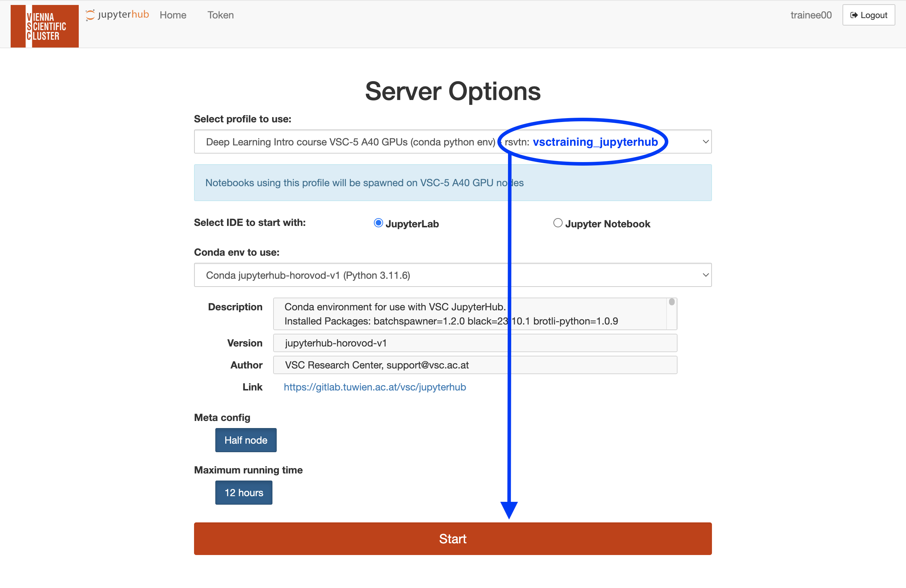Image resolution: width=906 pixels, height=588 pixels.
Task: Click the Vienna Scientific Cluster logo
Action: pyautogui.click(x=45, y=26)
